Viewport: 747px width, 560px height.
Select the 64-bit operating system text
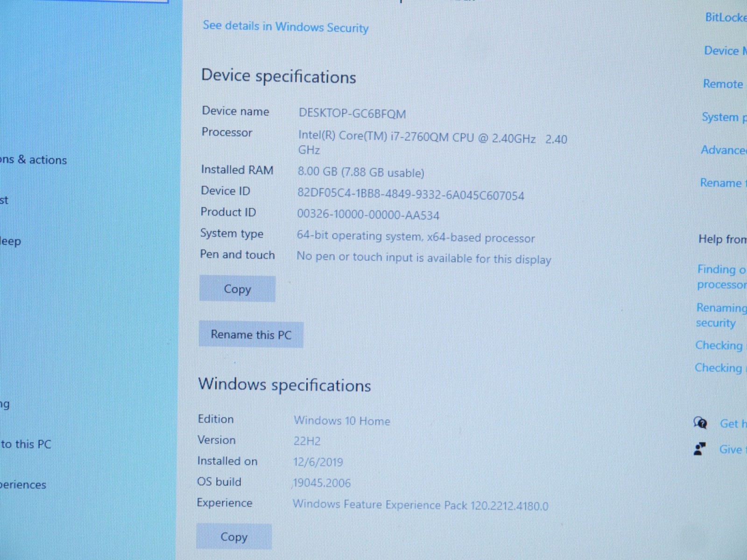point(416,237)
